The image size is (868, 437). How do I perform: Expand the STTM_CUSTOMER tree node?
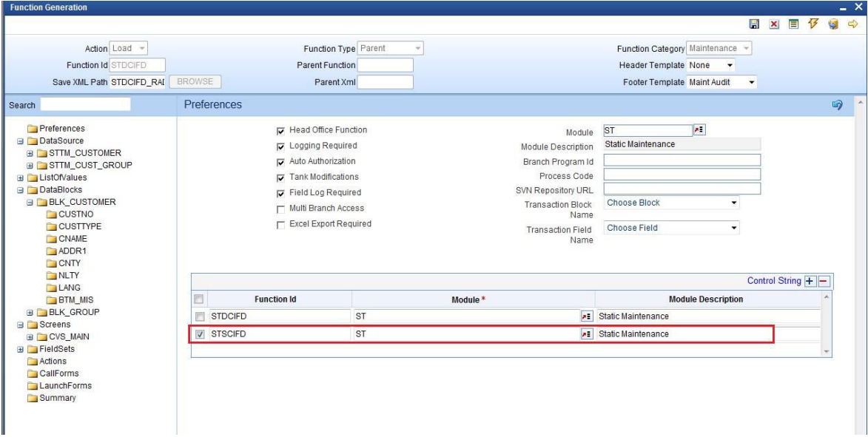pos(30,153)
